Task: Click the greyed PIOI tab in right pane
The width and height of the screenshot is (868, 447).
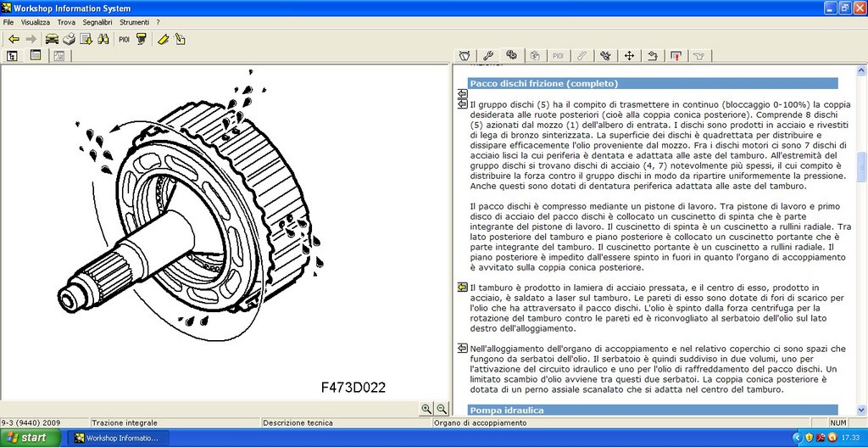Action: pyautogui.click(x=558, y=55)
